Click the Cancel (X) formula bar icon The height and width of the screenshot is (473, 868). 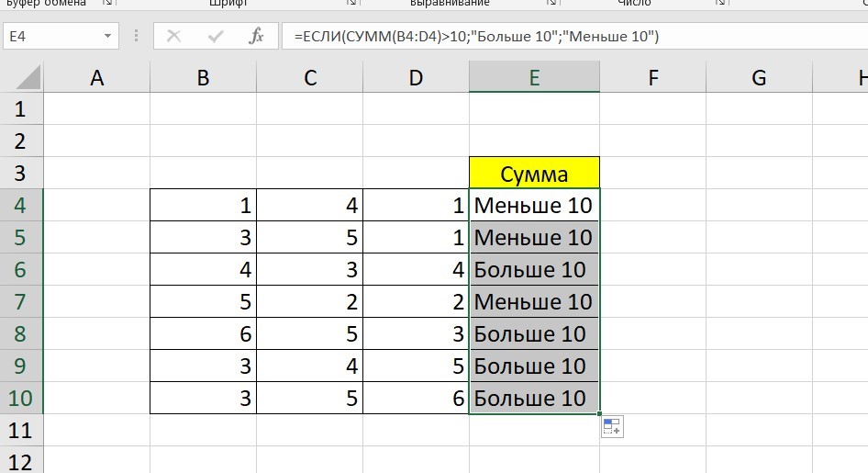(174, 37)
